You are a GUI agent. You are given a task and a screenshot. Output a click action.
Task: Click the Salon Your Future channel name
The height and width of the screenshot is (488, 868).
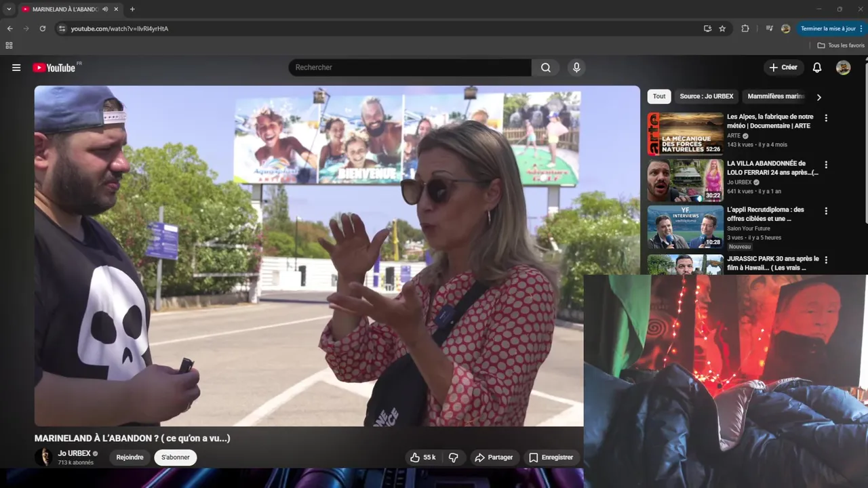(749, 228)
